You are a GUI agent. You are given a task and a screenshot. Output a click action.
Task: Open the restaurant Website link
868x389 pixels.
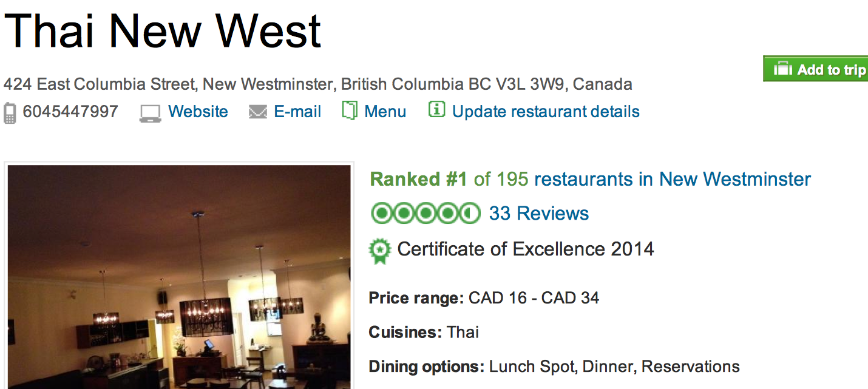(x=198, y=112)
